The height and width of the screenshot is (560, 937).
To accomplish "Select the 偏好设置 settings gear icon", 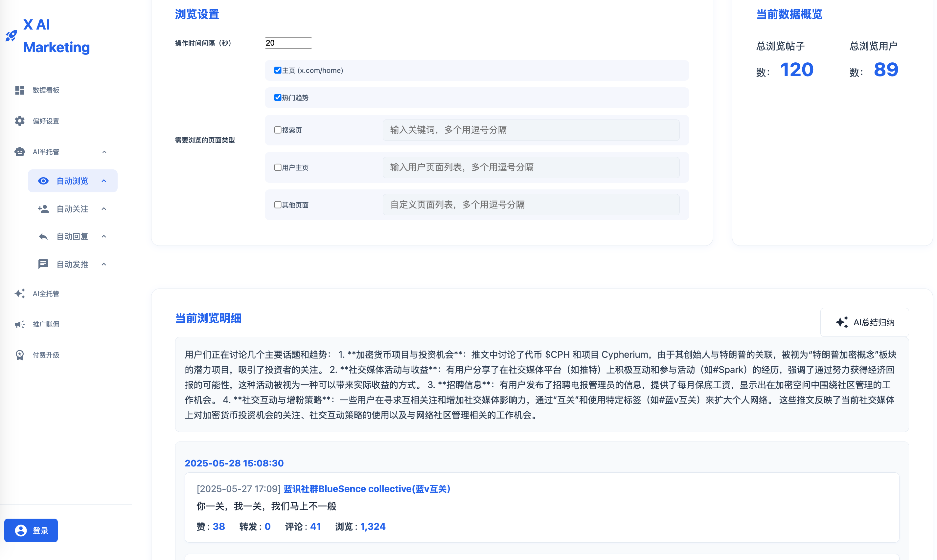I will tap(19, 121).
